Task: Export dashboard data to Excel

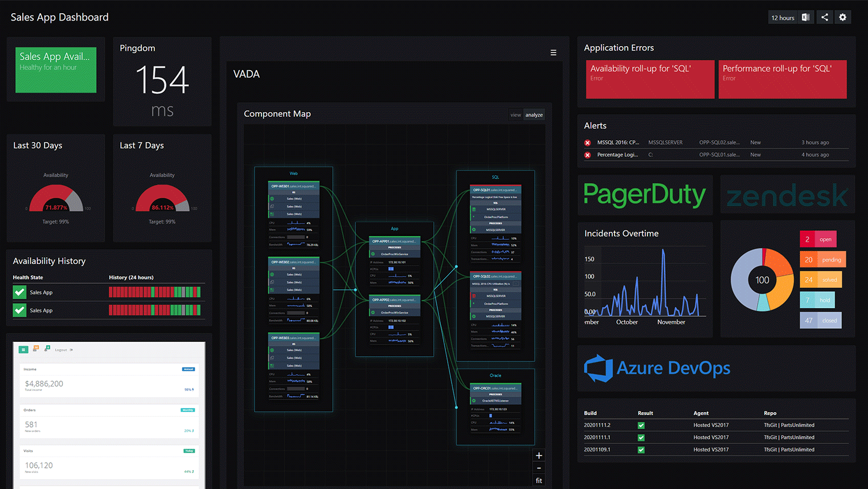Action: point(805,17)
